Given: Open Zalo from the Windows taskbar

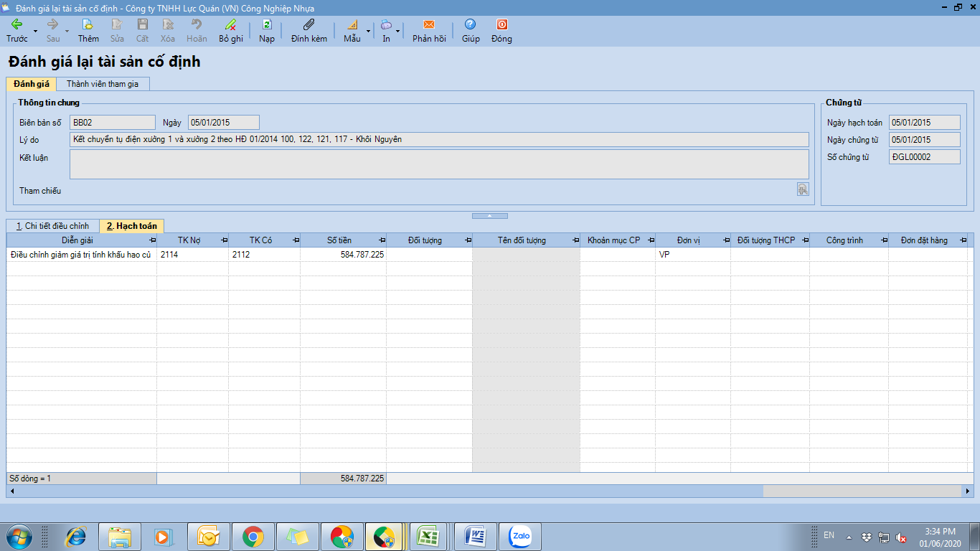Looking at the screenshot, I should (519, 537).
